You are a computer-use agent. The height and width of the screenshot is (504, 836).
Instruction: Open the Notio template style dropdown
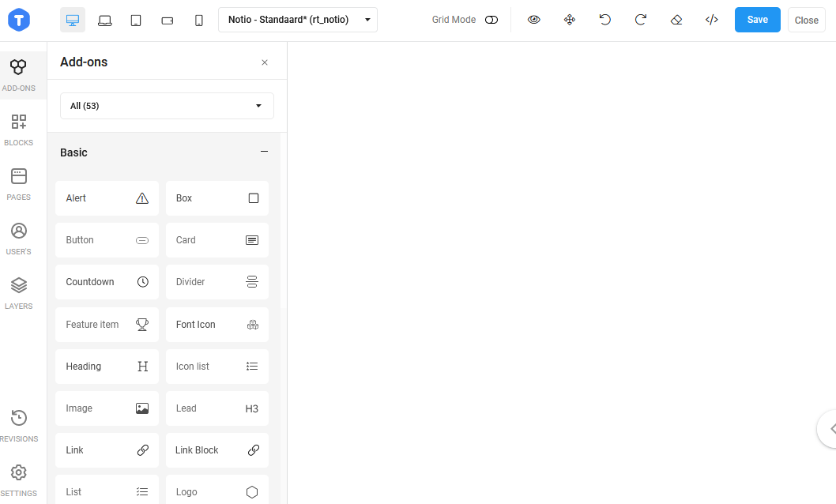click(x=298, y=20)
